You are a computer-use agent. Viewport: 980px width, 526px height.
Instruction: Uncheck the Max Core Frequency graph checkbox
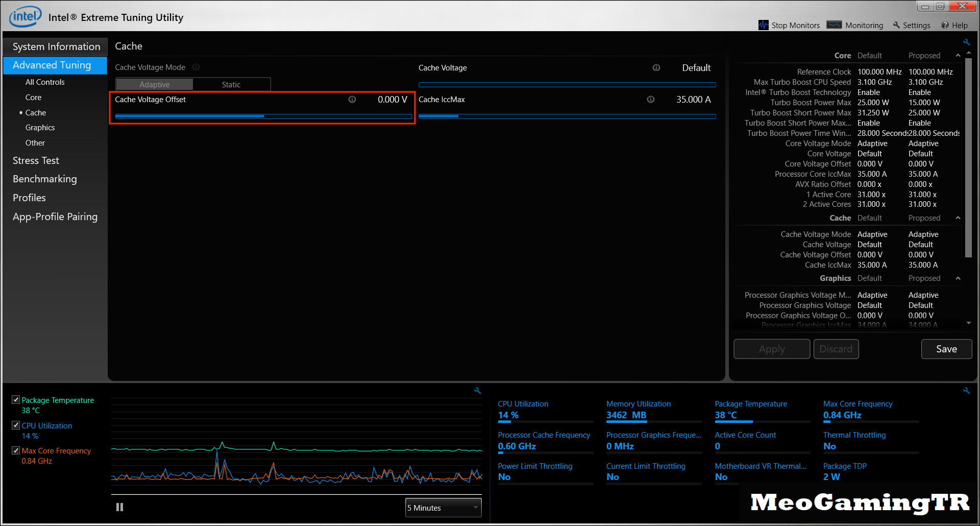tap(16, 450)
